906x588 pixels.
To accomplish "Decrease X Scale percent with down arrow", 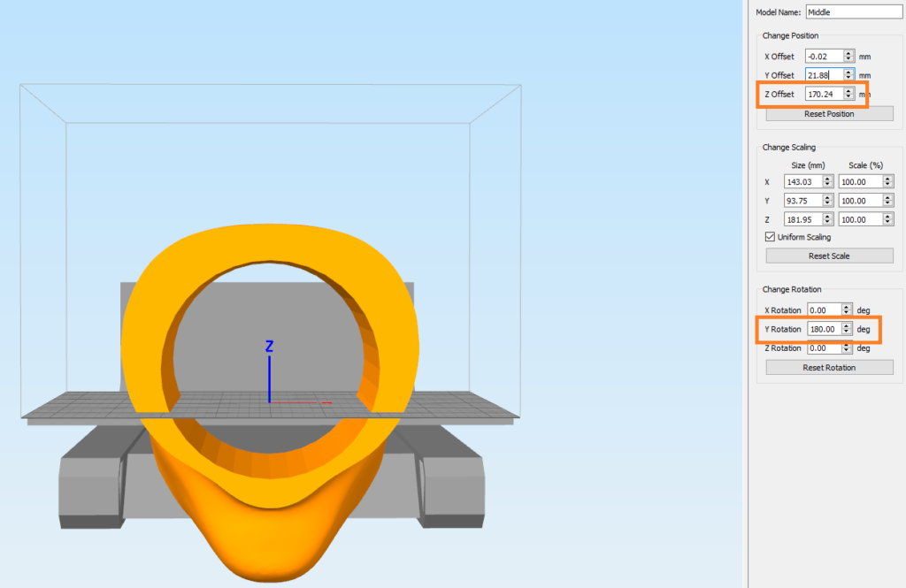I will point(888,186).
